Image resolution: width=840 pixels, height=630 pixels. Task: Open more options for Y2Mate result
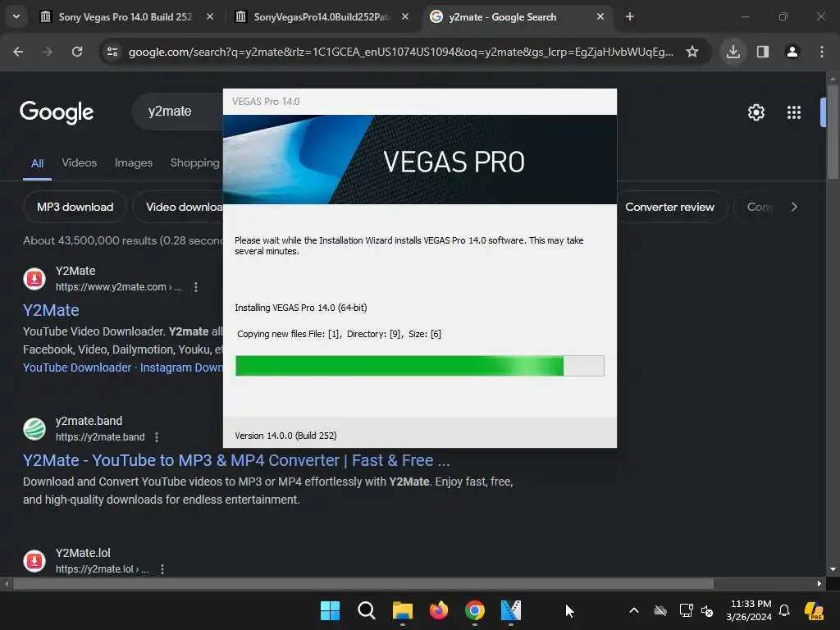click(196, 287)
